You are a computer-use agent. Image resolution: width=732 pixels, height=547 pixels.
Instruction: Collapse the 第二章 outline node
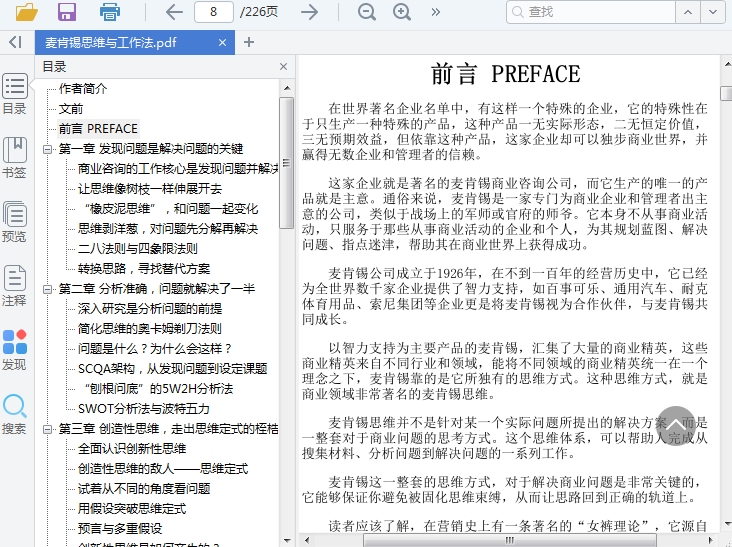[x=47, y=289]
